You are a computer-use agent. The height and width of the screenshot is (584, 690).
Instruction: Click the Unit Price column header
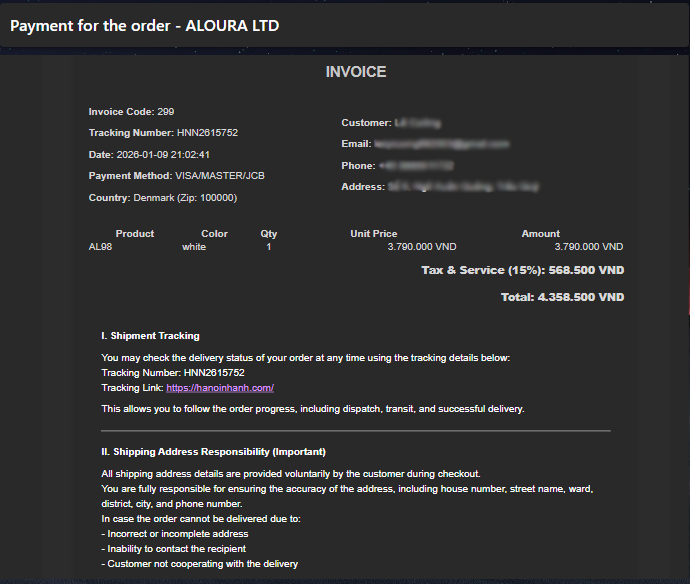click(x=373, y=234)
